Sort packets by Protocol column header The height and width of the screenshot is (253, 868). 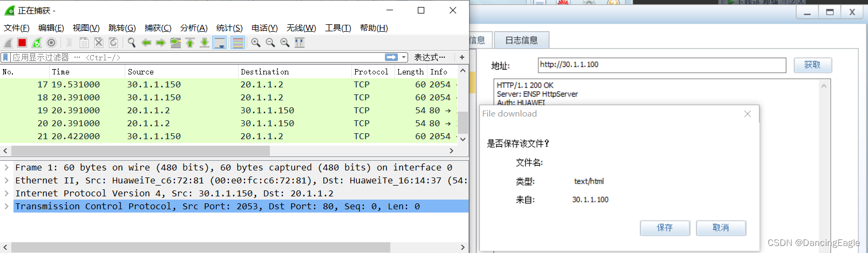click(373, 72)
